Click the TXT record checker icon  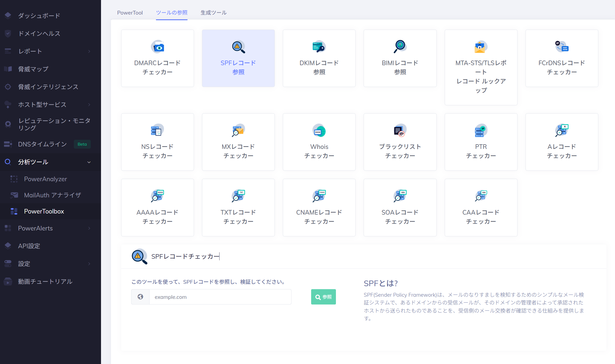point(238,196)
